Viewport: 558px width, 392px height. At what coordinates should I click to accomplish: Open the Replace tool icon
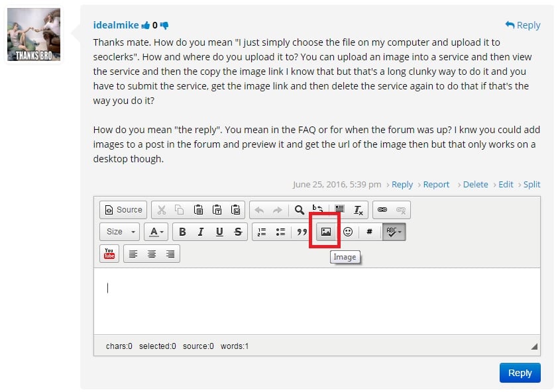317,209
